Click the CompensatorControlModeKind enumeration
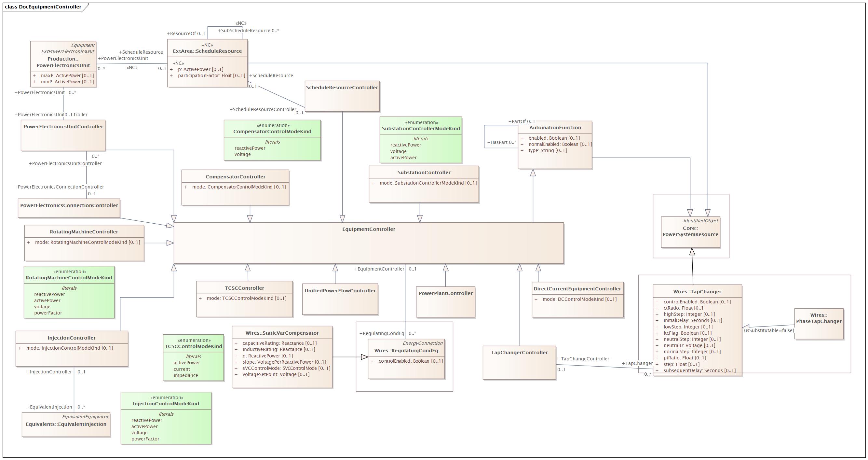Image resolution: width=868 pixels, height=460 pixels. [274, 140]
